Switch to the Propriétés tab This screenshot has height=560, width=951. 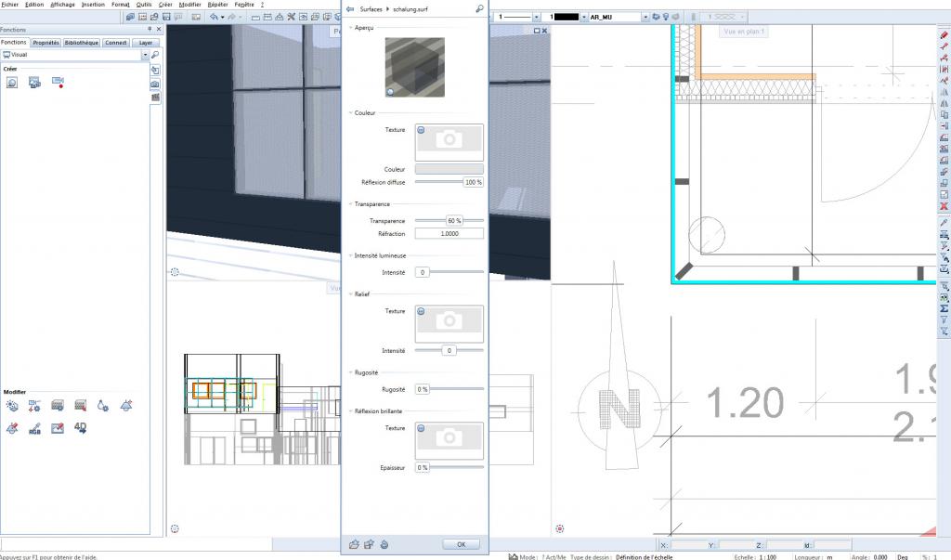click(46, 43)
